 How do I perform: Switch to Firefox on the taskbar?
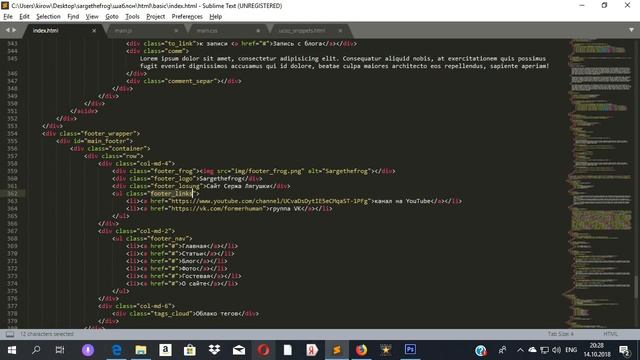(x=361, y=350)
